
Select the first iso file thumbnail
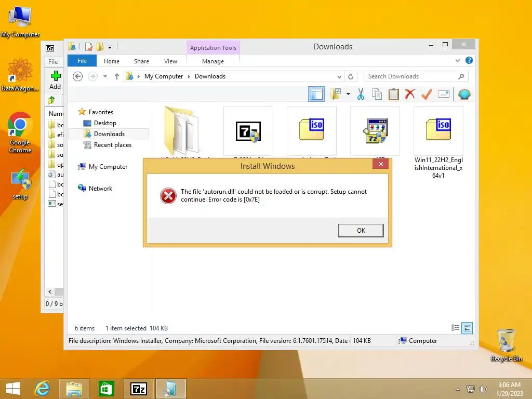312,131
